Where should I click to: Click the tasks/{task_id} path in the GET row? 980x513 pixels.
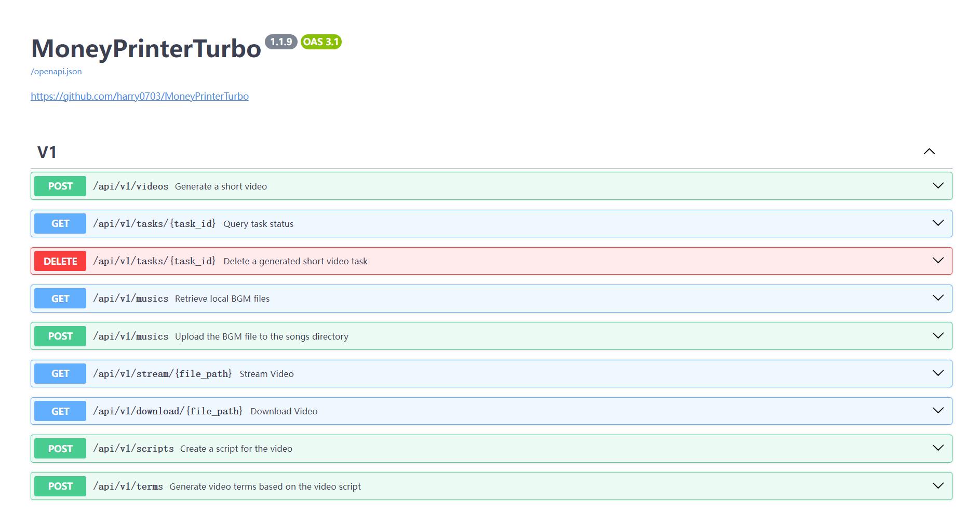pos(154,224)
